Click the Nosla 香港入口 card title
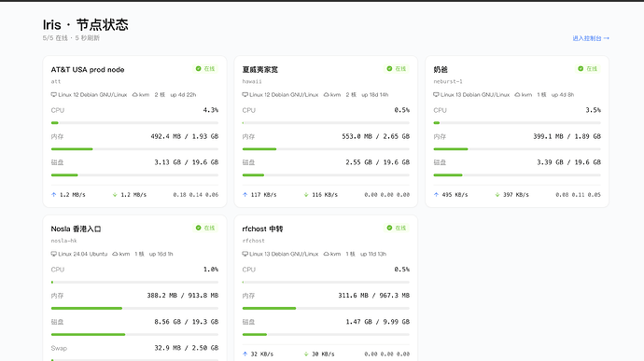 coord(76,229)
